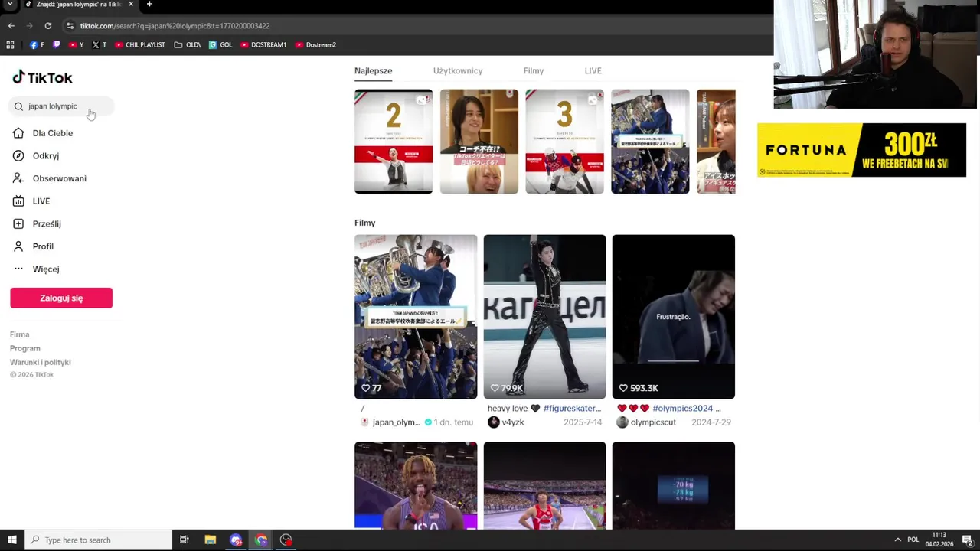Screen dimensions: 980x551
Task: Click the browser back arrow
Action: [11, 25]
